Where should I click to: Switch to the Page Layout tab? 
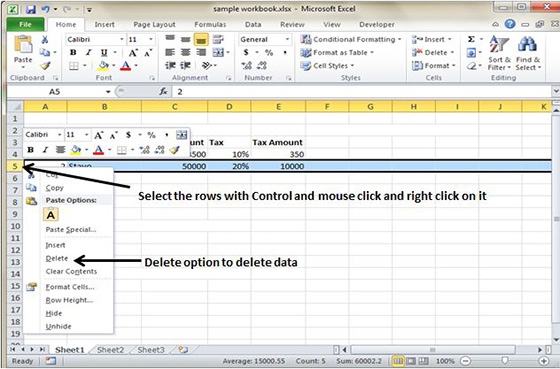[x=154, y=24]
